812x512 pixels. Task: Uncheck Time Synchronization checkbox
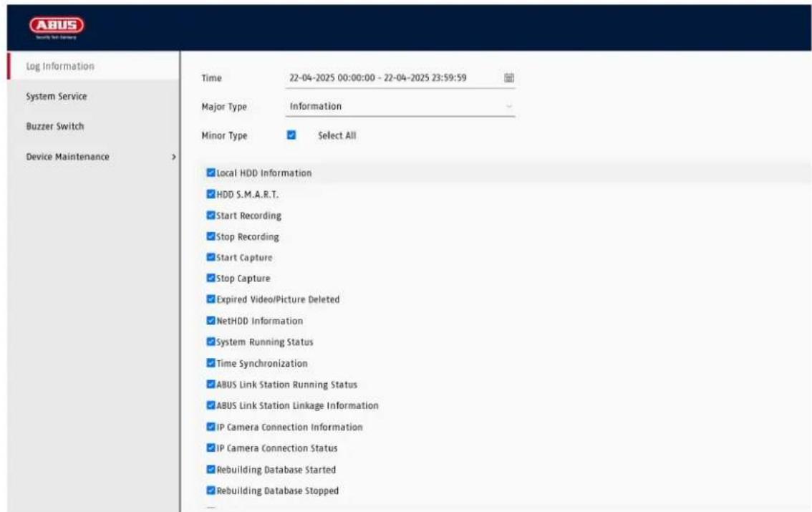tap(211, 363)
